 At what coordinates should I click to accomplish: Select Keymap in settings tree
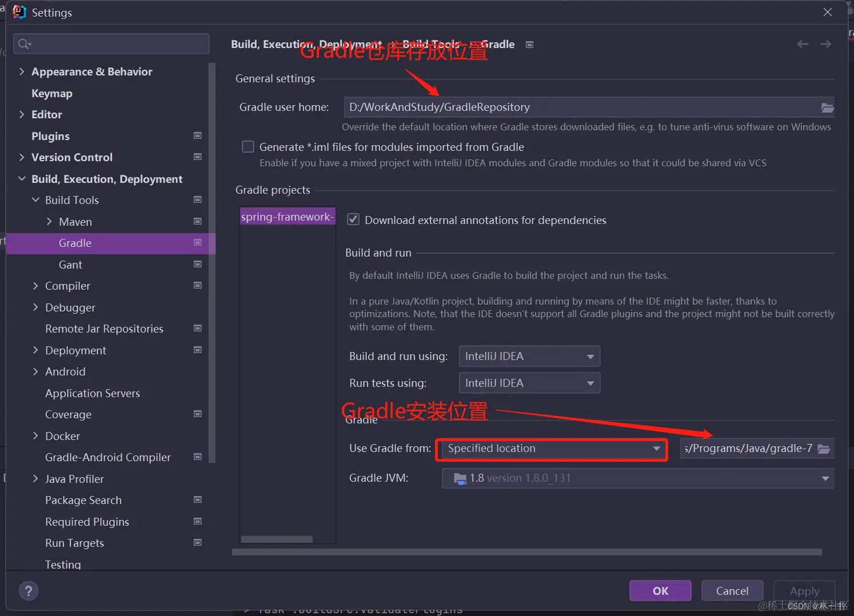[x=52, y=93]
